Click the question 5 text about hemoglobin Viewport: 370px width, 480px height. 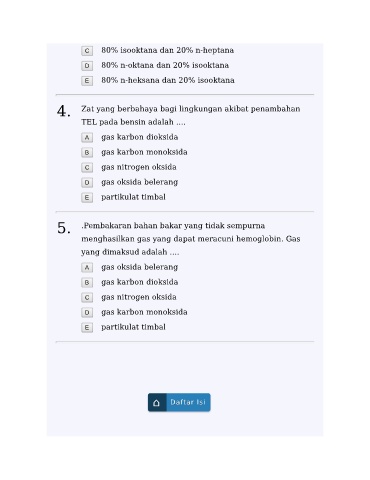click(x=191, y=239)
